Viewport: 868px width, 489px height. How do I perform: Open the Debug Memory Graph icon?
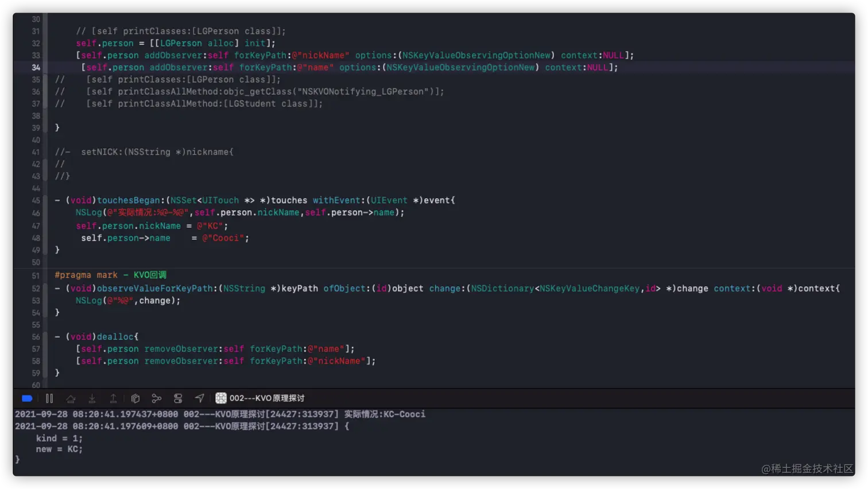156,398
